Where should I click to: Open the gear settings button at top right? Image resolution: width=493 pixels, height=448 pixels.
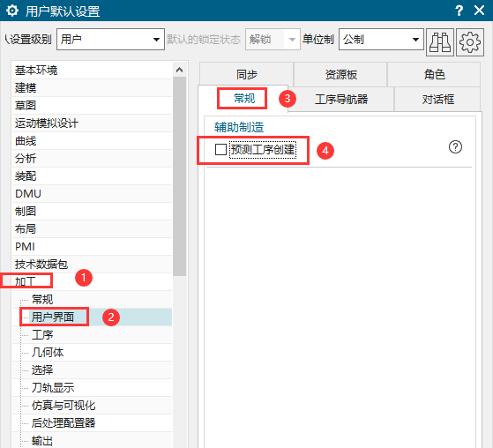(x=470, y=42)
